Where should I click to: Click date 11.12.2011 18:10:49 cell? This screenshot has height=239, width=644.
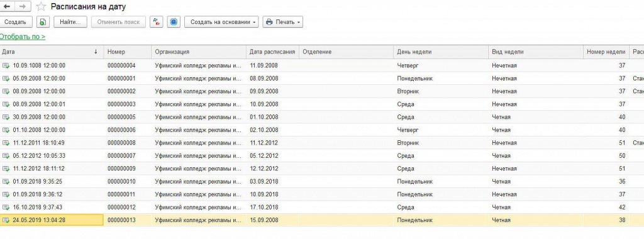[52, 143]
